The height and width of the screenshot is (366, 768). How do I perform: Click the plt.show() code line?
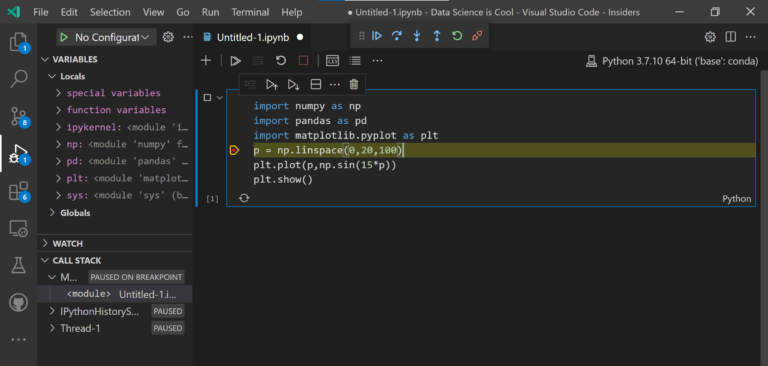pyautogui.click(x=283, y=179)
